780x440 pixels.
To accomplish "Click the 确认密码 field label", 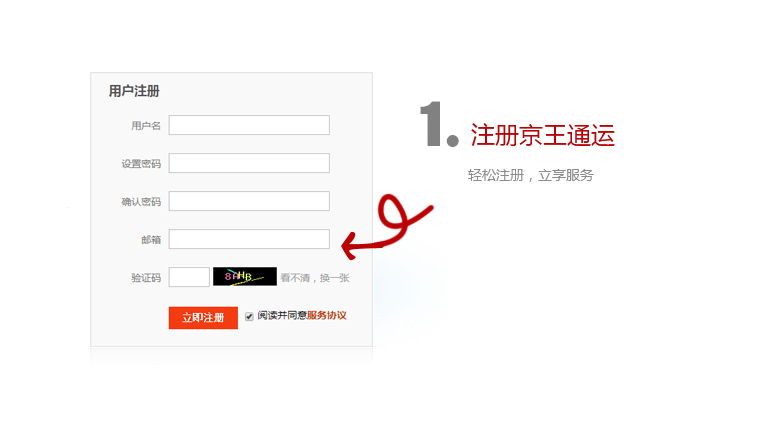I will [141, 202].
